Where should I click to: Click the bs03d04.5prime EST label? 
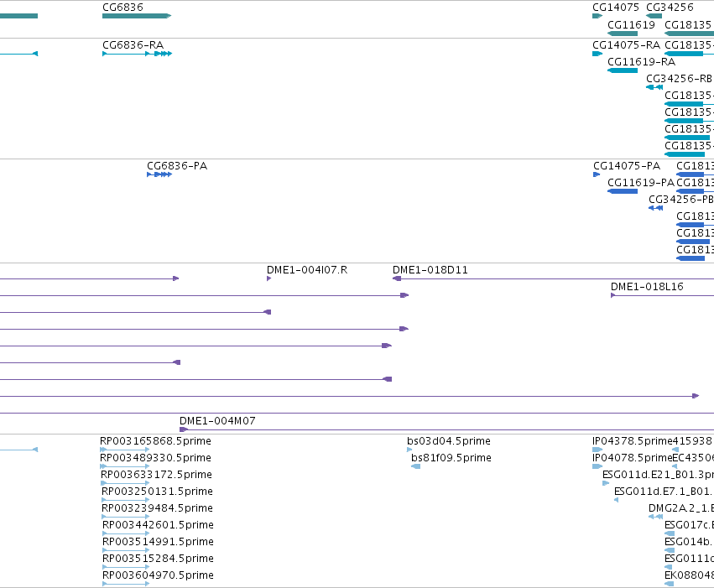tap(449, 441)
